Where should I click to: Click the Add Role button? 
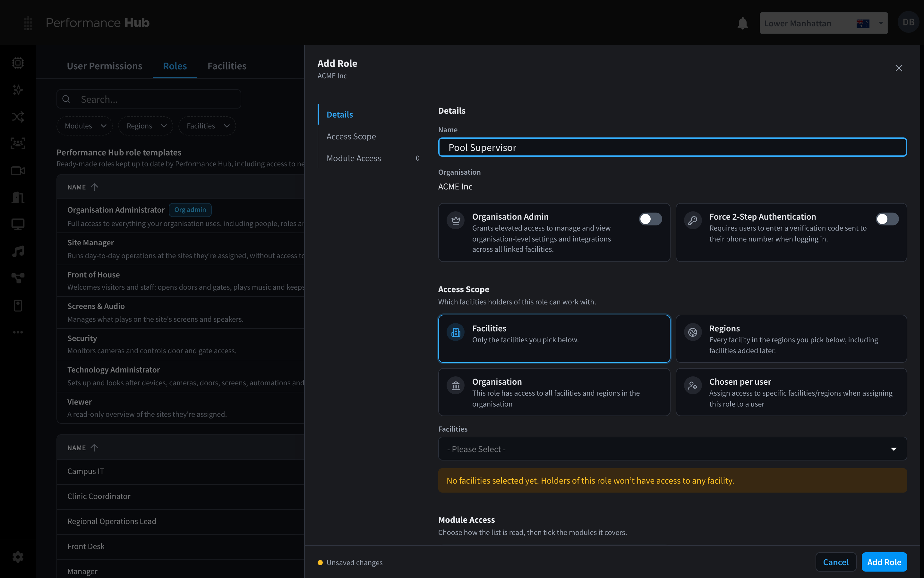[884, 562]
